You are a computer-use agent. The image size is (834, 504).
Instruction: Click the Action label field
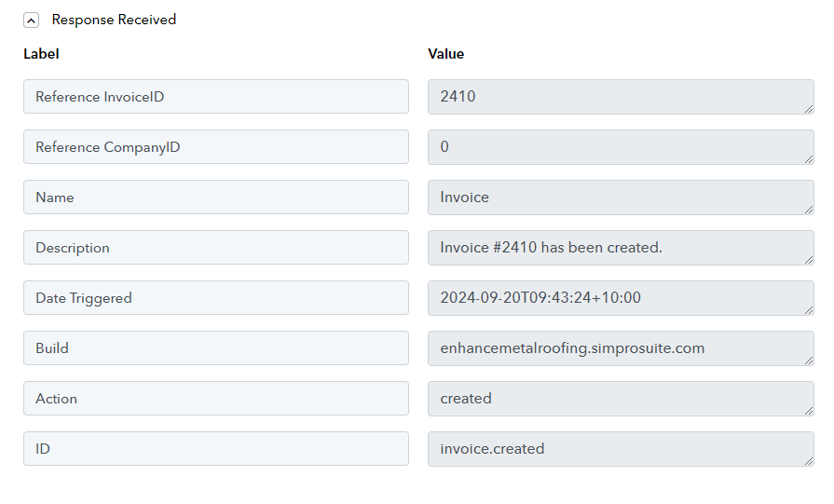coord(216,398)
